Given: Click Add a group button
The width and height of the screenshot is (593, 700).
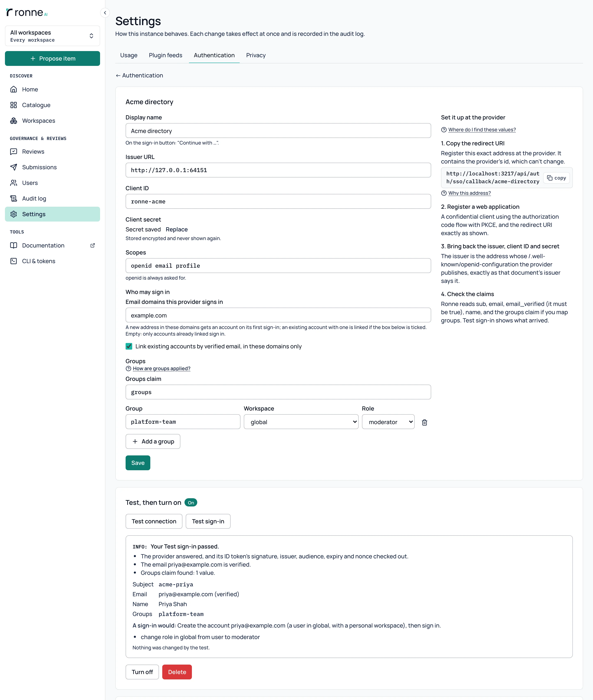Looking at the screenshot, I should tap(153, 441).
